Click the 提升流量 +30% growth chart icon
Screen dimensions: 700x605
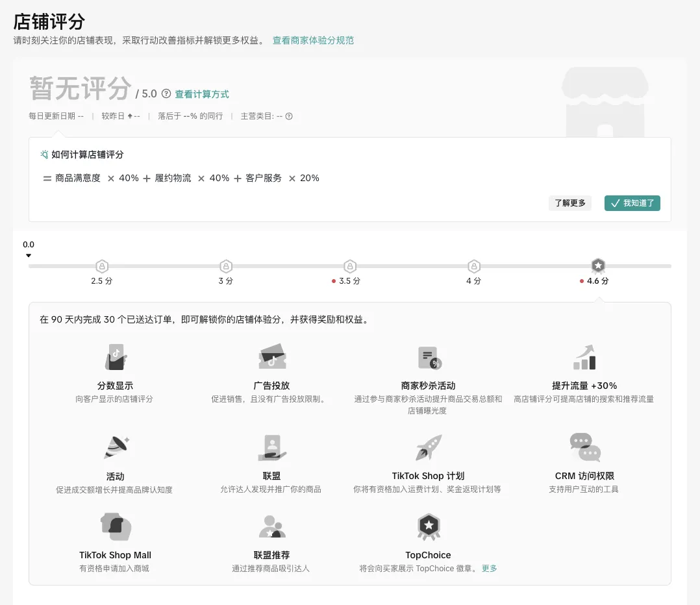pyautogui.click(x=584, y=356)
